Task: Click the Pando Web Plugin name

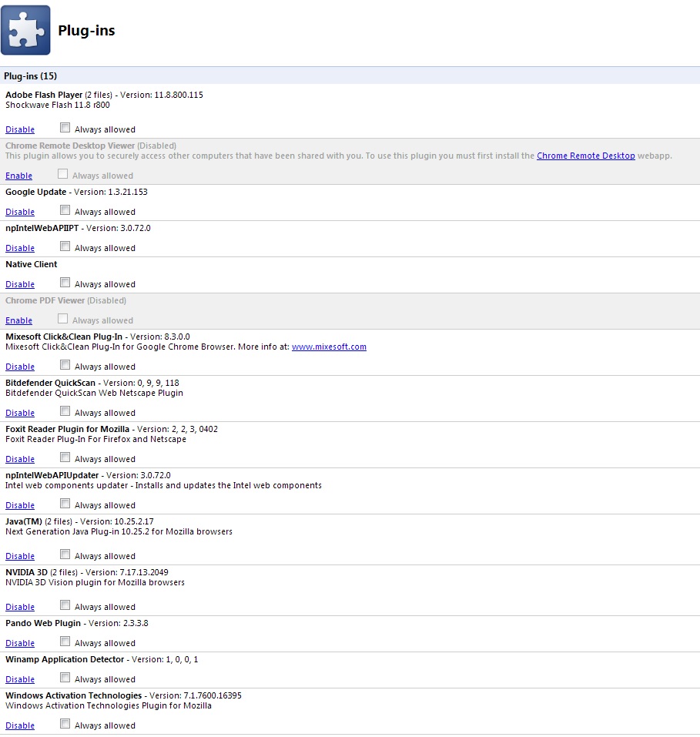Action: pyautogui.click(x=43, y=623)
